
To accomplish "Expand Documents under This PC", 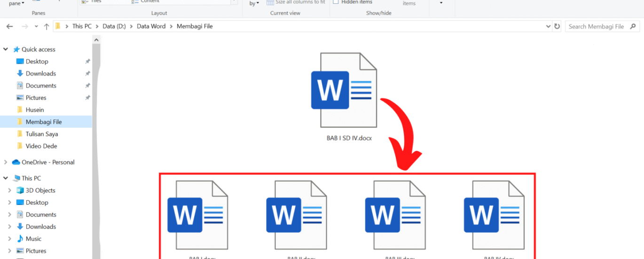I will (9, 214).
